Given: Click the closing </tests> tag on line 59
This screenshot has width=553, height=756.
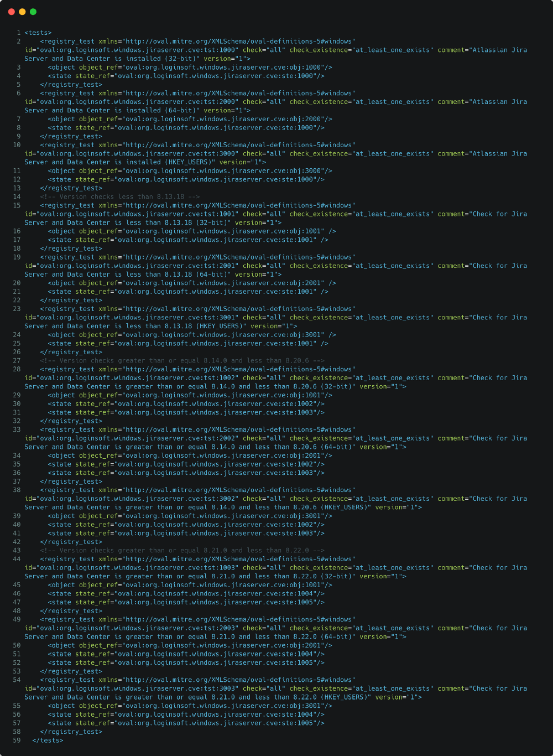Looking at the screenshot, I should click(48, 740).
